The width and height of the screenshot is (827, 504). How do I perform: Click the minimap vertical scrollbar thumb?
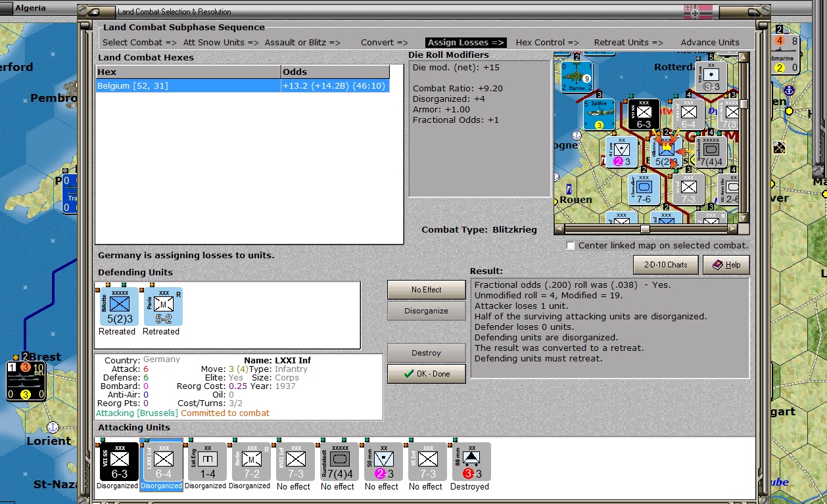click(x=744, y=104)
